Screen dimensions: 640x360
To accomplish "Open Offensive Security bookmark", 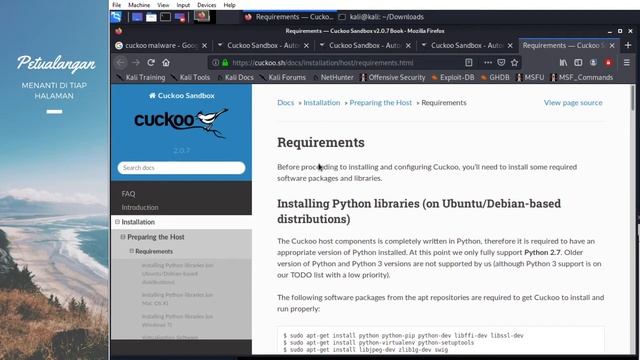I will point(393,77).
